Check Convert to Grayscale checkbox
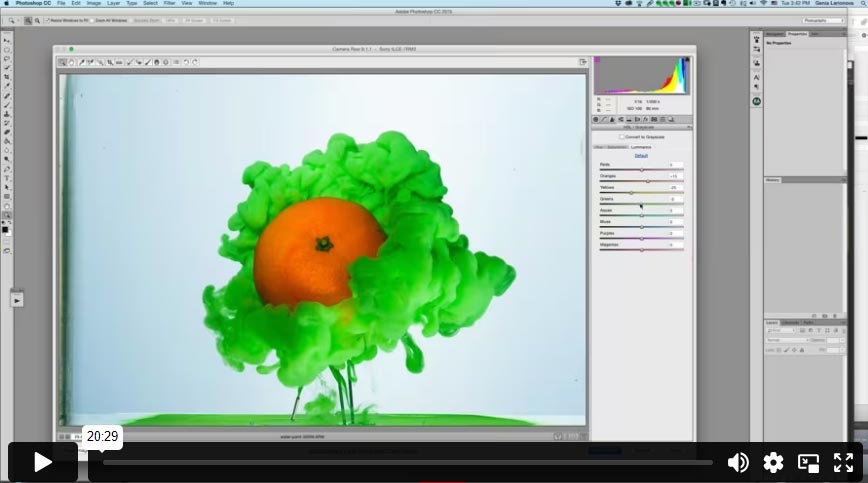The height and width of the screenshot is (483, 868). click(x=621, y=137)
